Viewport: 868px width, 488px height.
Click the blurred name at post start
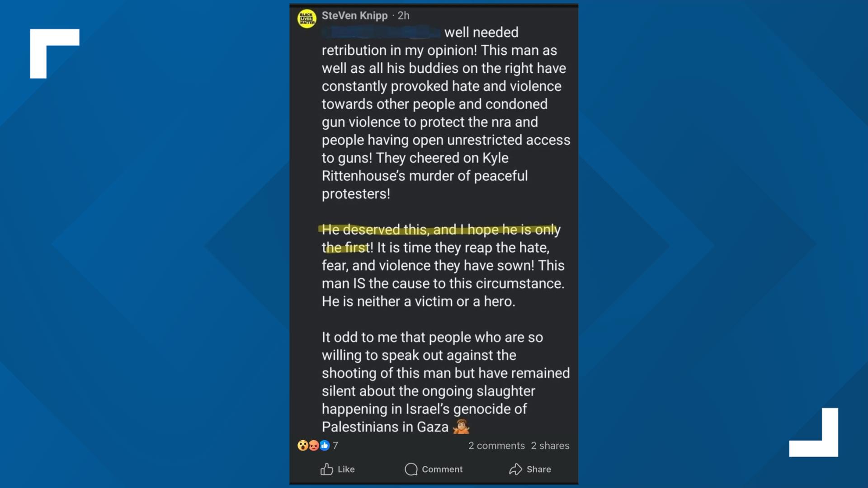point(381,32)
